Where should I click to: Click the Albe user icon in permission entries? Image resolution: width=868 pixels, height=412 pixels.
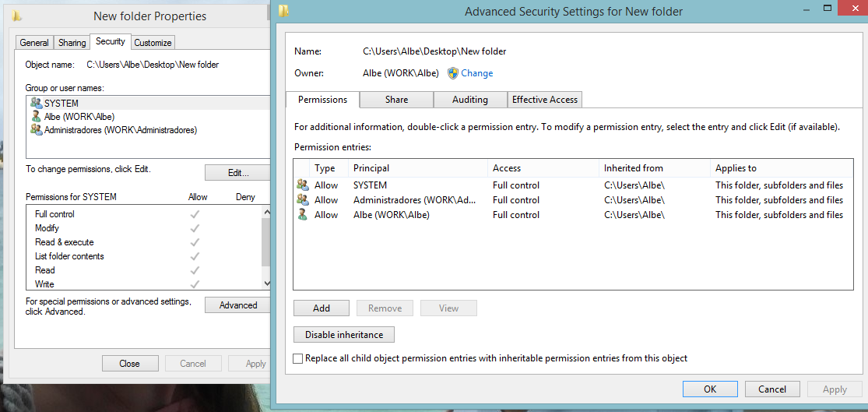[302, 215]
